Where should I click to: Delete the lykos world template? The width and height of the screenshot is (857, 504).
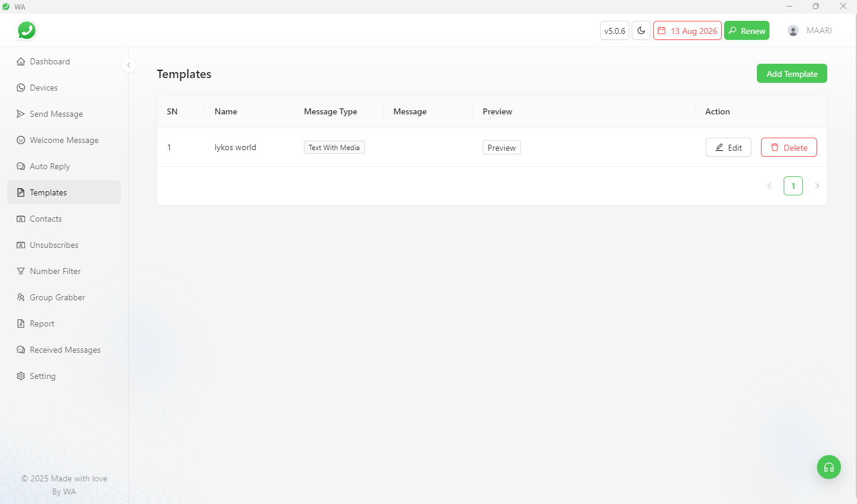pos(788,148)
